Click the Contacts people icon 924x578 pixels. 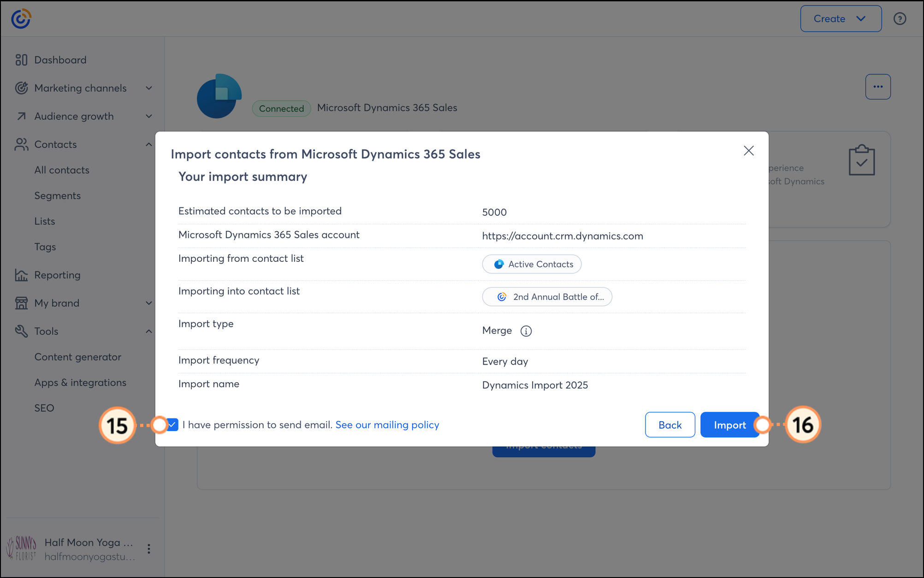(21, 144)
